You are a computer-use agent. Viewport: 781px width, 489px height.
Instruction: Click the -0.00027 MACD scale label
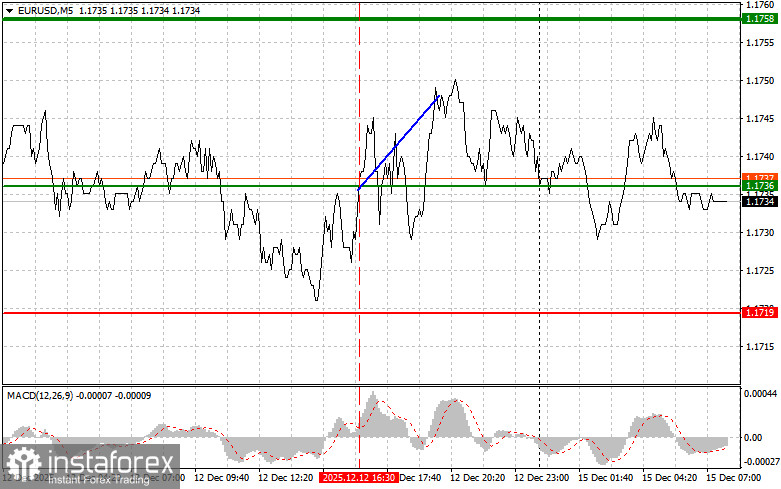coord(760,462)
